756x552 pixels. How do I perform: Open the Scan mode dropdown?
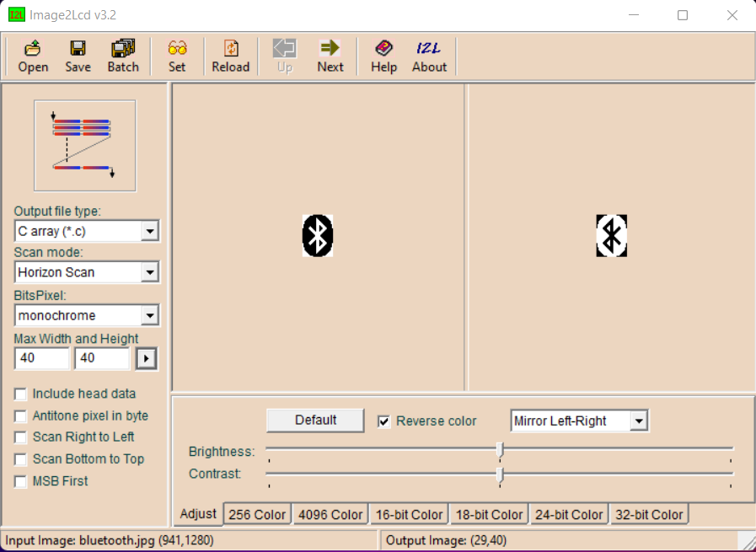pyautogui.click(x=152, y=271)
